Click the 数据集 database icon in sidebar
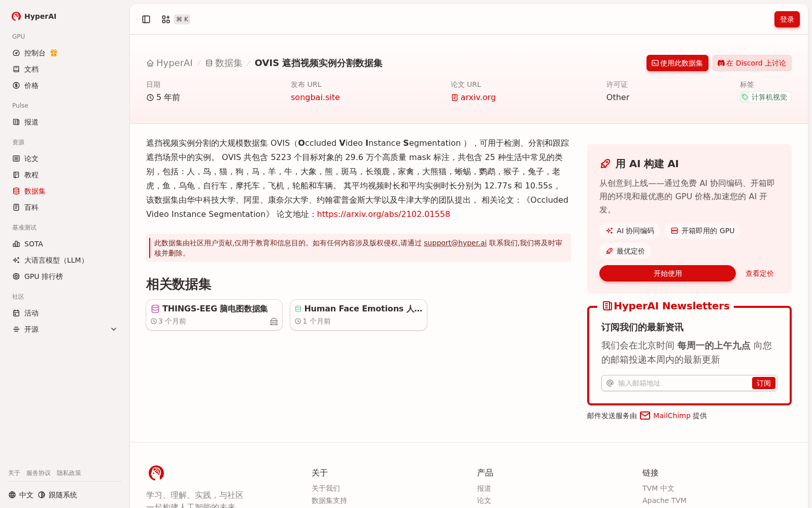The image size is (812, 508). [16, 191]
